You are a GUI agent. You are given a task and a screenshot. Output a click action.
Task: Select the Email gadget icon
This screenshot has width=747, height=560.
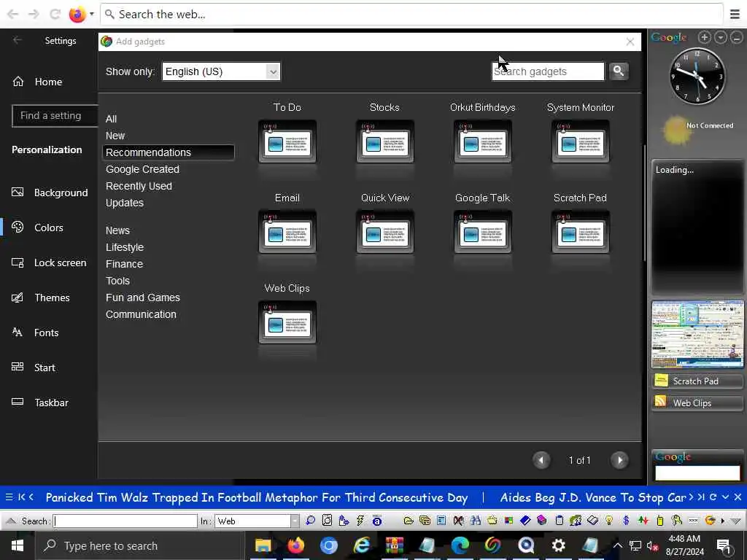pos(287,232)
